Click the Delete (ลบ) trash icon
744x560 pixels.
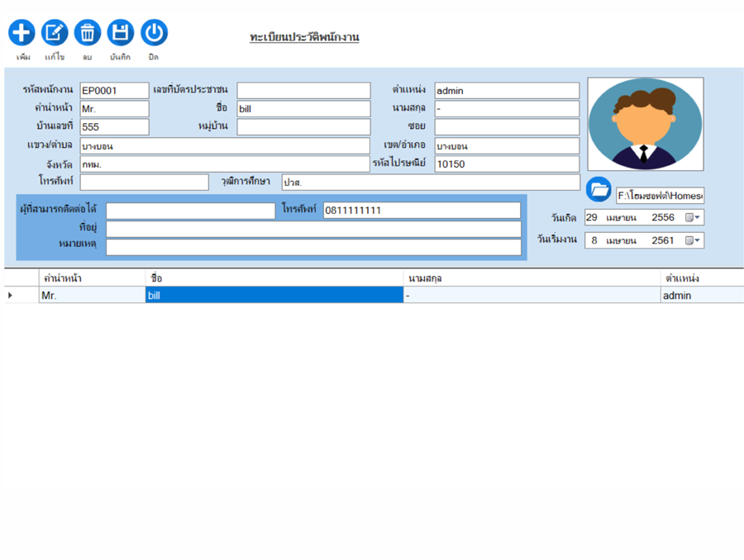(88, 33)
